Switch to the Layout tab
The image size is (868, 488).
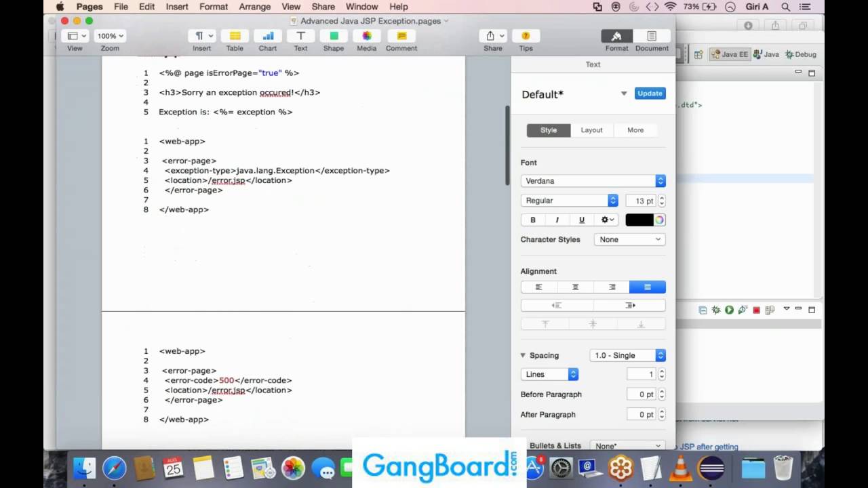point(591,130)
